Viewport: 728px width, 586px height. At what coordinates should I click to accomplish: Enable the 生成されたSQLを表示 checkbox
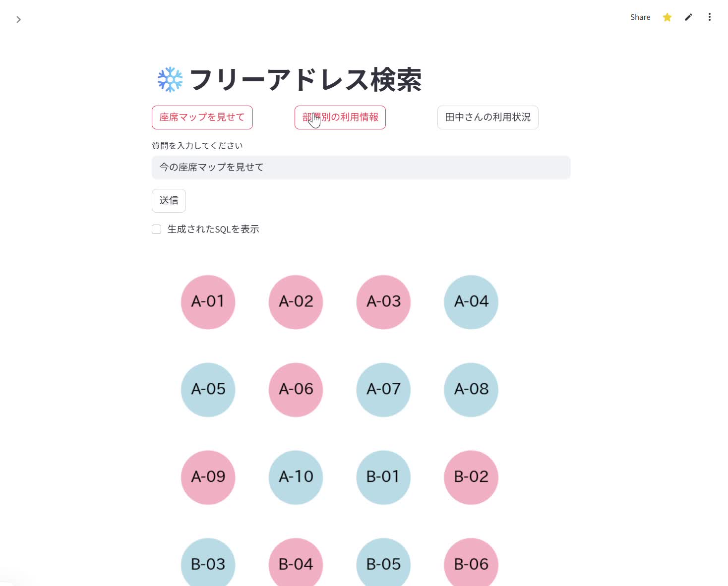[x=157, y=230]
